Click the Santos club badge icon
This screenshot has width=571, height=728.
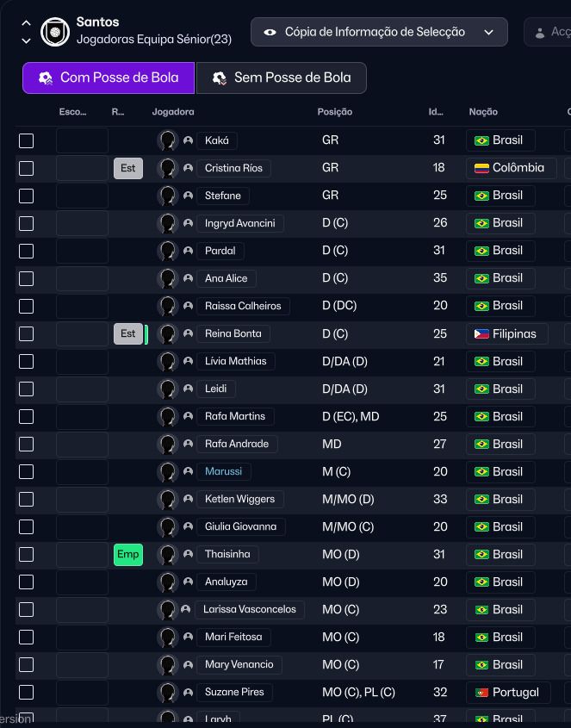(55, 32)
